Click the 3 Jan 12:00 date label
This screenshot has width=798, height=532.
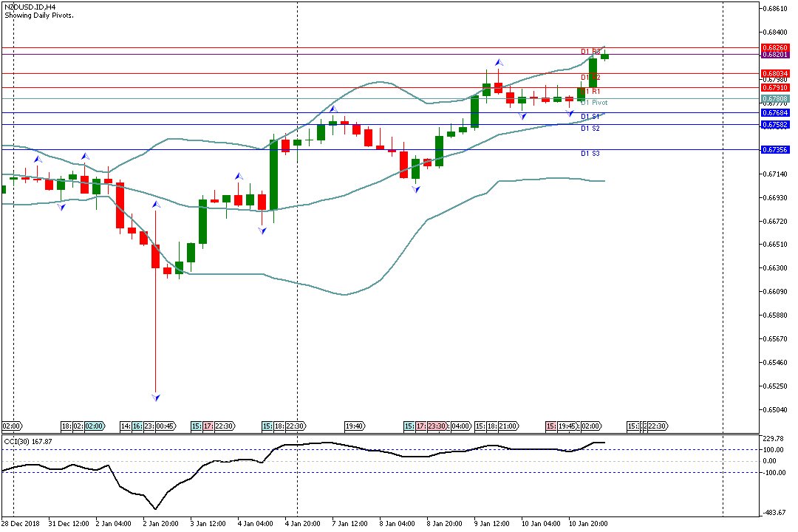tap(208, 524)
